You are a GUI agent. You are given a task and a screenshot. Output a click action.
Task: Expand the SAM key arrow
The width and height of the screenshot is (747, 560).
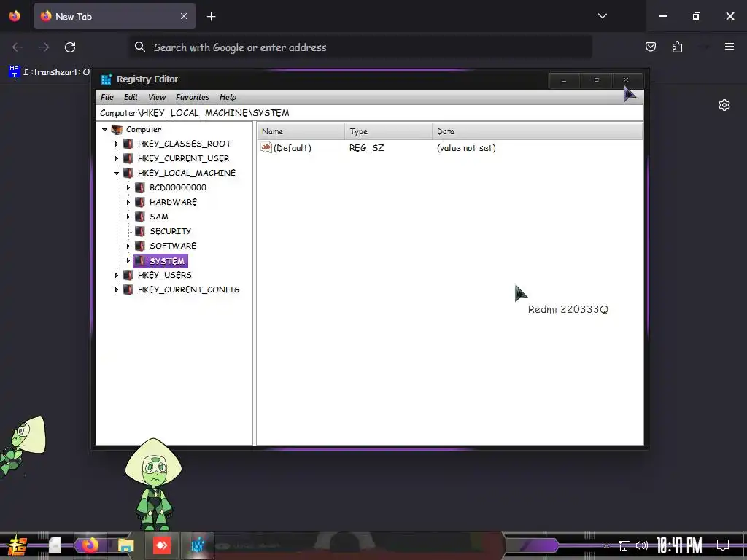point(128,217)
